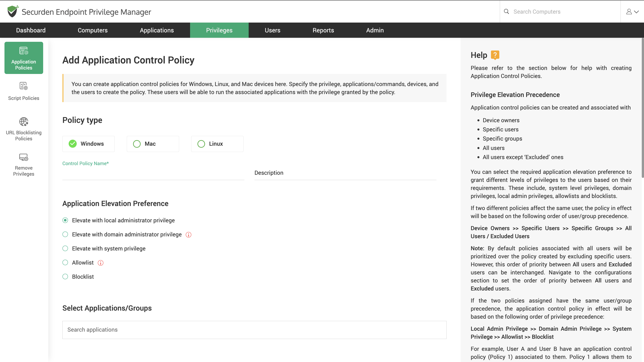Click the search magnifier icon
644x362 pixels.
click(506, 11)
